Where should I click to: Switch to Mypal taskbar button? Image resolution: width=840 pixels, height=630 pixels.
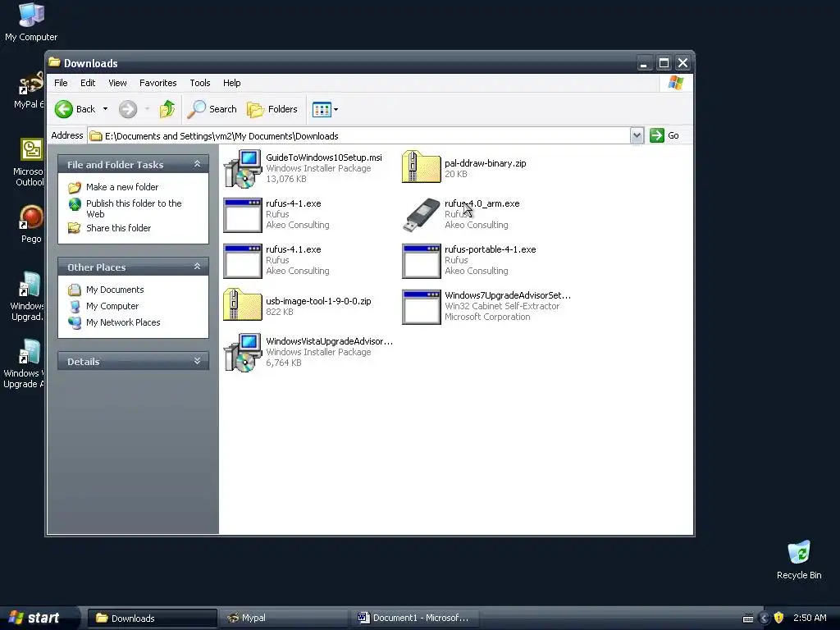coord(283,618)
